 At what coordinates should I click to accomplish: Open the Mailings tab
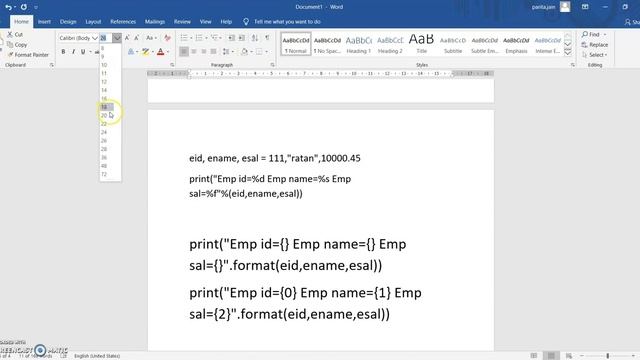155,22
